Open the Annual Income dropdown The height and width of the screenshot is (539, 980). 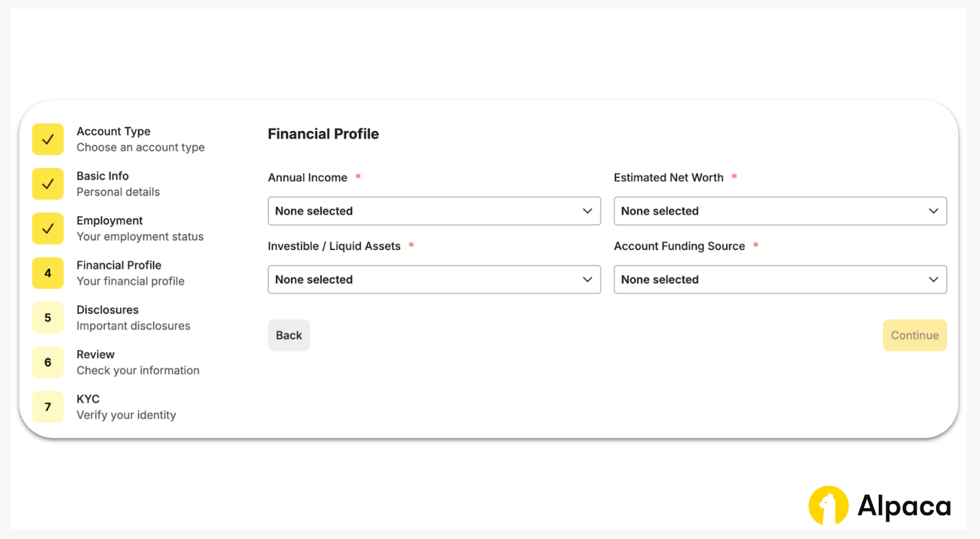(434, 211)
